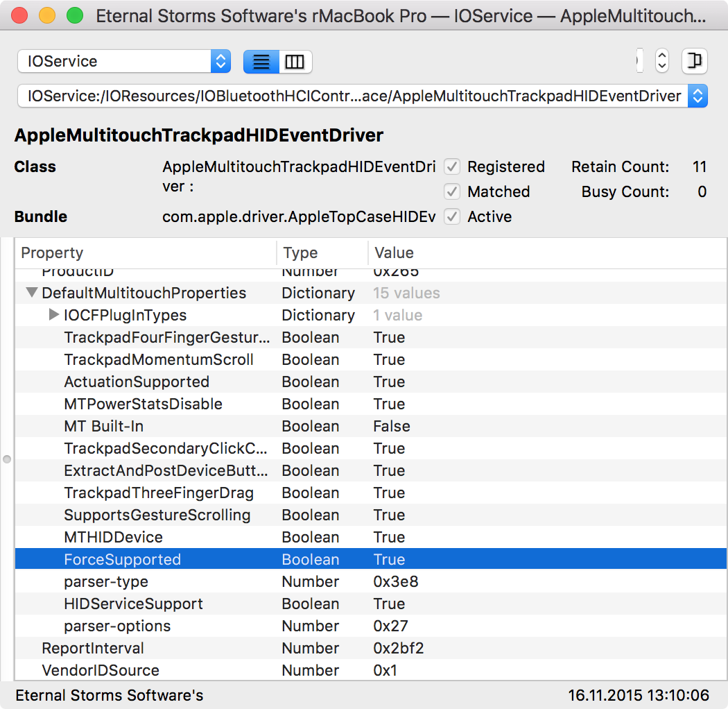Click the Busy Count value 0
Screen dimensions: 728x709
click(702, 191)
